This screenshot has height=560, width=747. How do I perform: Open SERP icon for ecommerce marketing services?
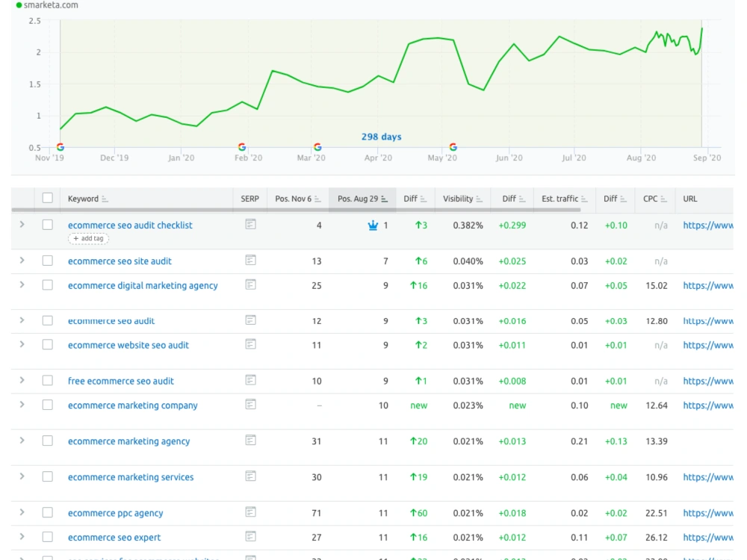tap(250, 476)
